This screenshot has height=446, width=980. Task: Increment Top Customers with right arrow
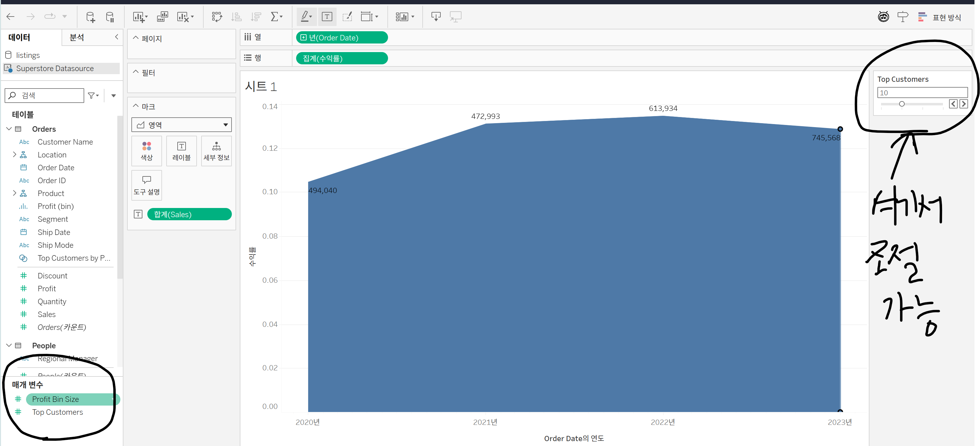tap(963, 104)
